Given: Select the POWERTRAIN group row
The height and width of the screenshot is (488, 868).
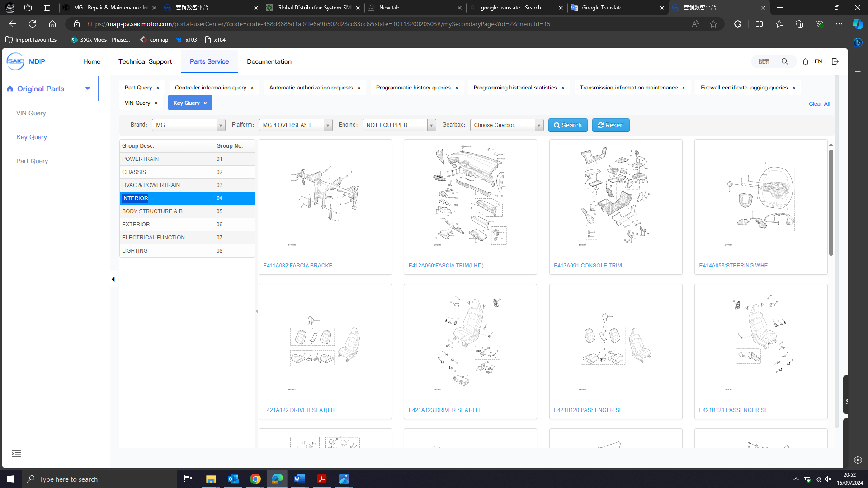Looking at the screenshot, I should (x=187, y=159).
